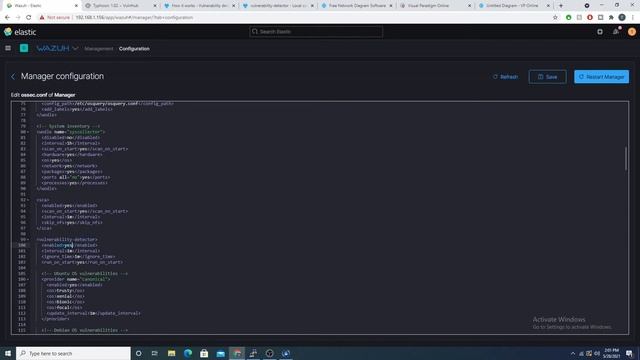Open File Explorer from the taskbar
The height and width of the screenshot is (360, 640).
171,353
